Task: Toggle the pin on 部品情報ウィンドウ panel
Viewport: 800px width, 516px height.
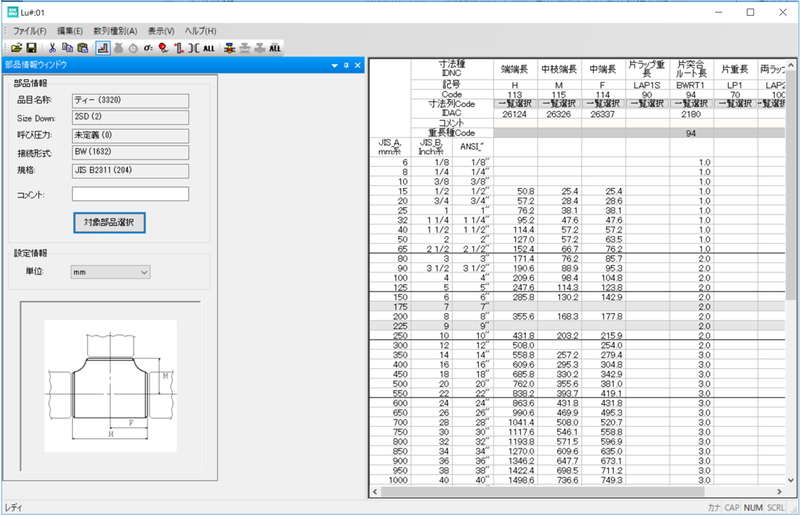Action: pos(345,65)
